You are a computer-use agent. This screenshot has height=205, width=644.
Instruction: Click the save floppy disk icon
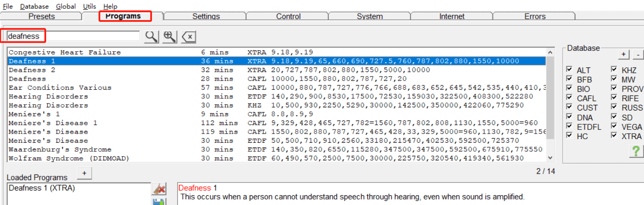159,202
